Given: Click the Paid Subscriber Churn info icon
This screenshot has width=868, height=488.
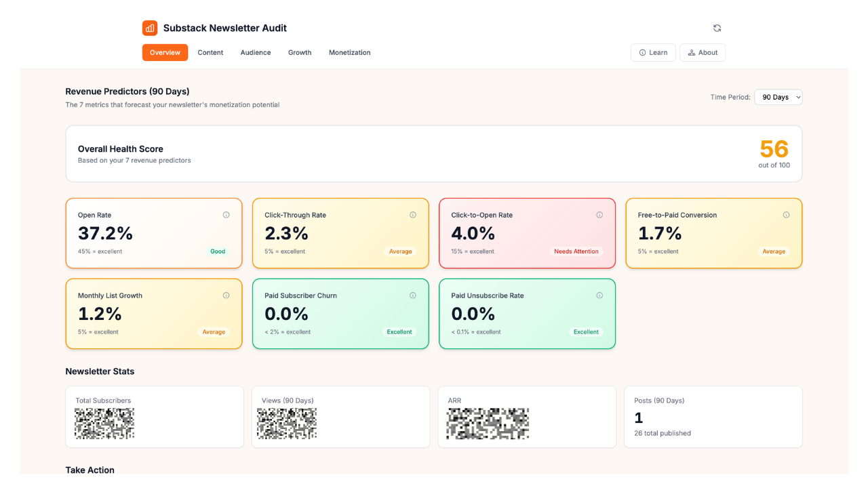Looking at the screenshot, I should click(412, 296).
